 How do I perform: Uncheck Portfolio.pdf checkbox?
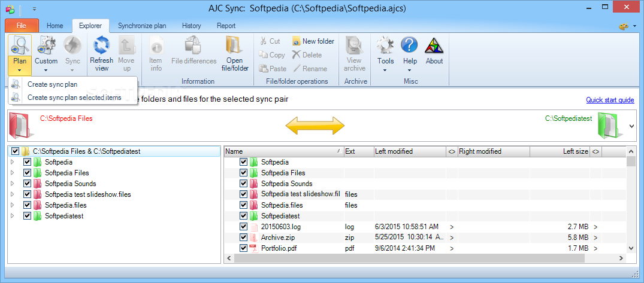[x=244, y=248]
